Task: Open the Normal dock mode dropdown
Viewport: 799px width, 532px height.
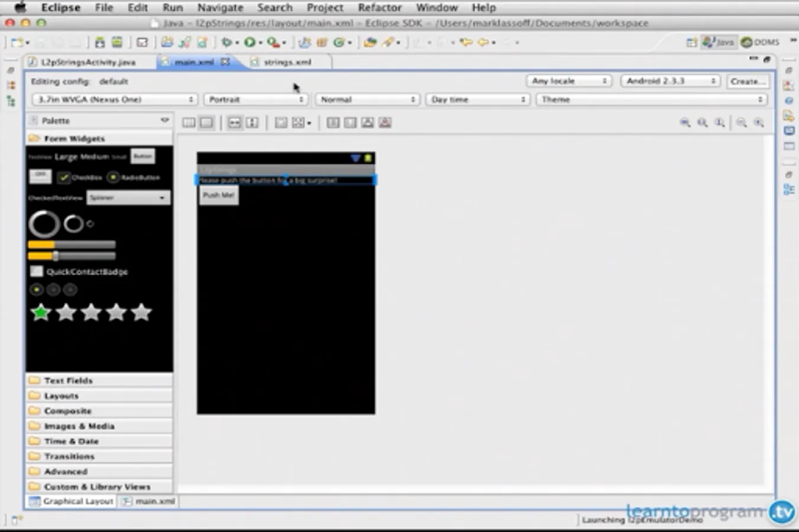Action: click(x=367, y=99)
